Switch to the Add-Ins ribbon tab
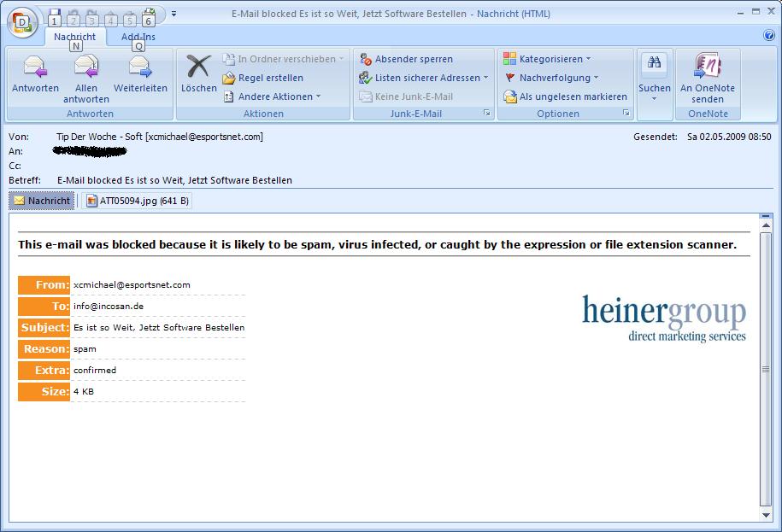The height and width of the screenshot is (532, 782). click(x=138, y=37)
